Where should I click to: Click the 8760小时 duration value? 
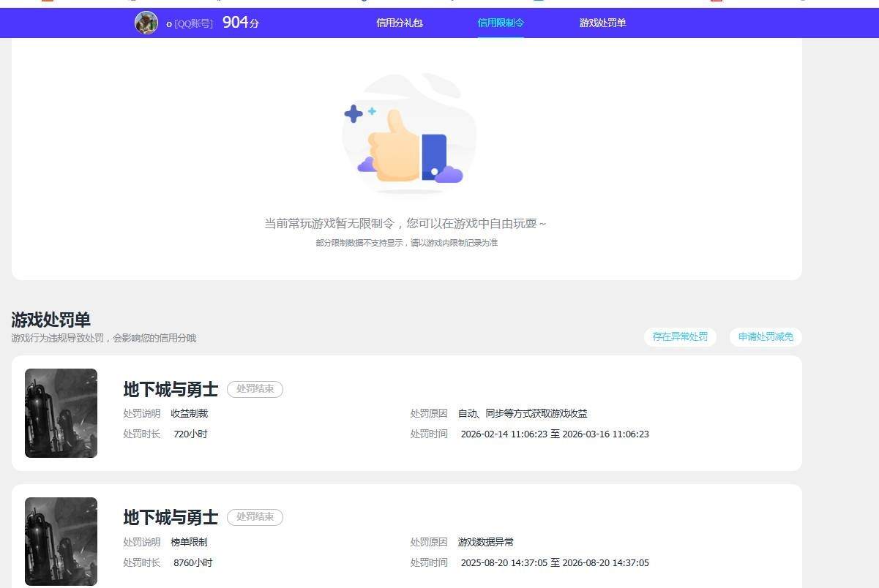[x=193, y=563]
